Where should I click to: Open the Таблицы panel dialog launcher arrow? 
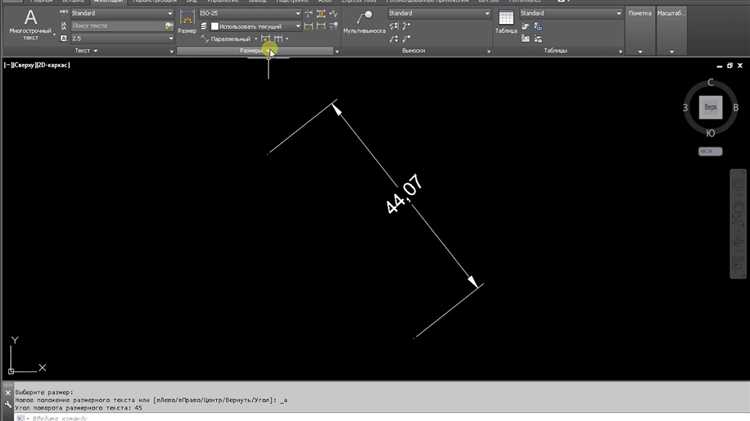(620, 51)
